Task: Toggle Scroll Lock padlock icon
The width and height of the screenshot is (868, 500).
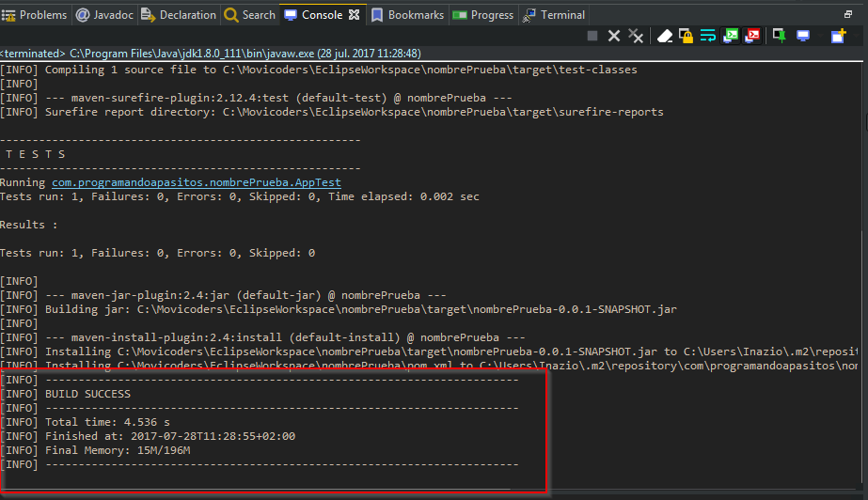Action: 686,36
